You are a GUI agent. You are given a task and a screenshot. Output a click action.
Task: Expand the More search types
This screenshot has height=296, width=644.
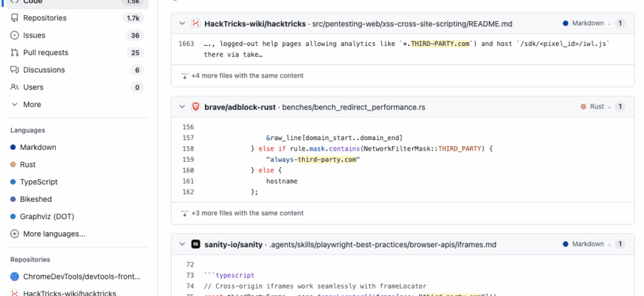(x=78, y=105)
